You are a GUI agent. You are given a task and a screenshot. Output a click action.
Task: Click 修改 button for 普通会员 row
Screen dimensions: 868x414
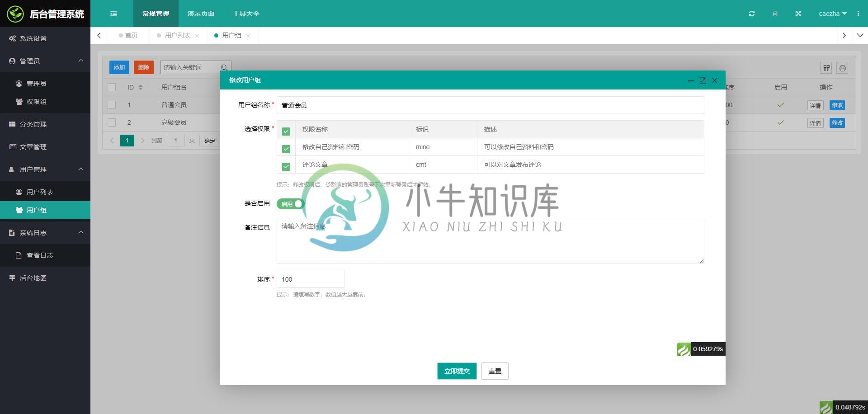click(x=837, y=105)
